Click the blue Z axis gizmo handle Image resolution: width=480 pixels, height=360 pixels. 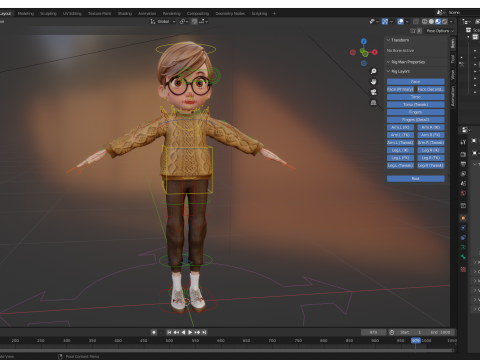pos(364,41)
